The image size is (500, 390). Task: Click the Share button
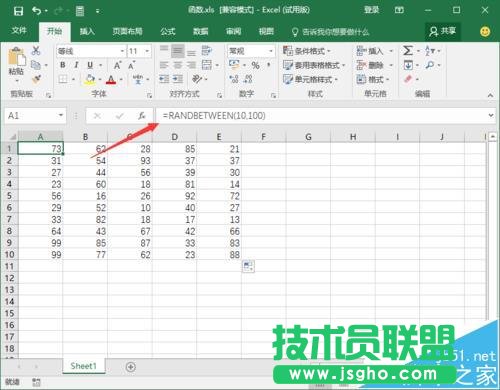[443, 32]
